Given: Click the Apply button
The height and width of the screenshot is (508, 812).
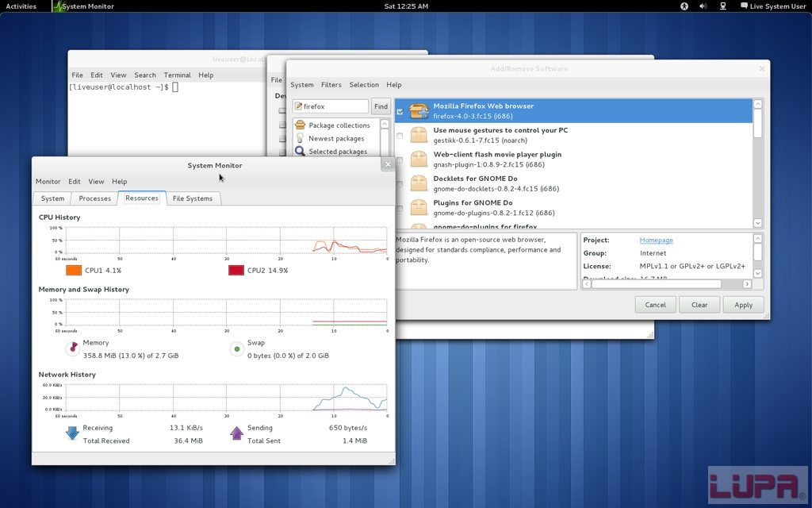Looking at the screenshot, I should click(743, 305).
